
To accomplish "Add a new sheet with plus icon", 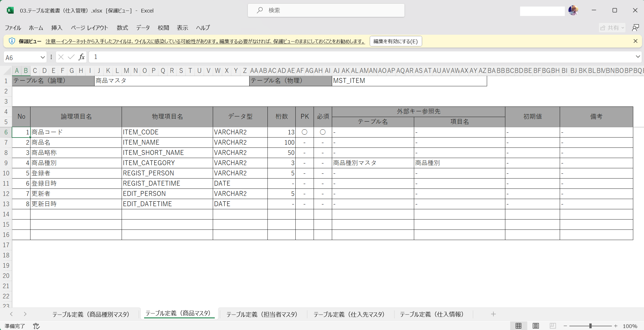I will pyautogui.click(x=493, y=314).
